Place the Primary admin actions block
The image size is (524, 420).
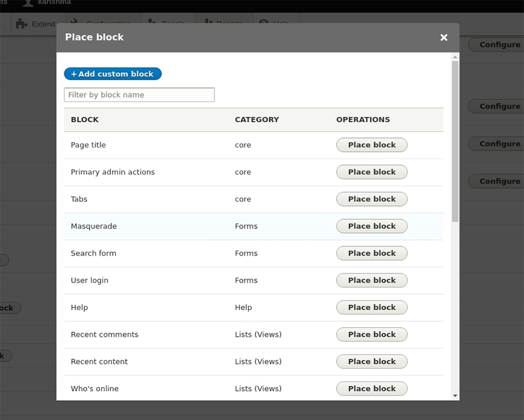[x=372, y=172]
